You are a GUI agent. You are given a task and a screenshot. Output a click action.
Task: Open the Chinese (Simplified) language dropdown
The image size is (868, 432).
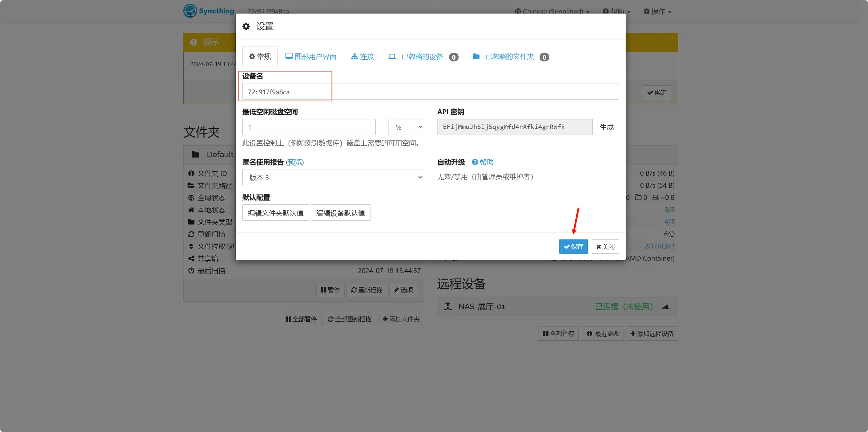coord(551,11)
